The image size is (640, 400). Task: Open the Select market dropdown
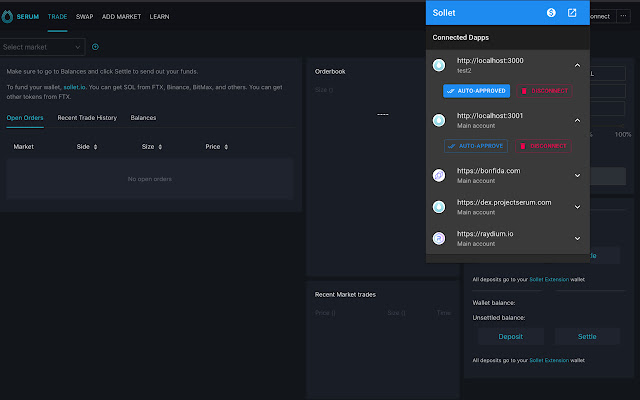coord(42,47)
